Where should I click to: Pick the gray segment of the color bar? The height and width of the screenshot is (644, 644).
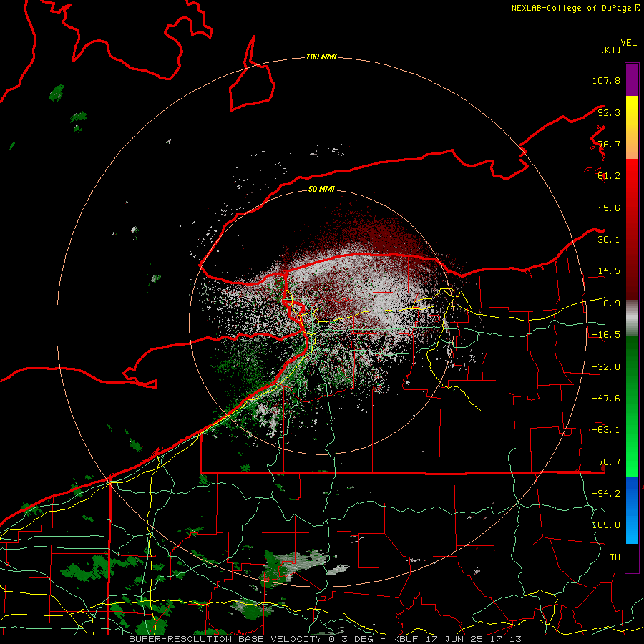tap(632, 318)
